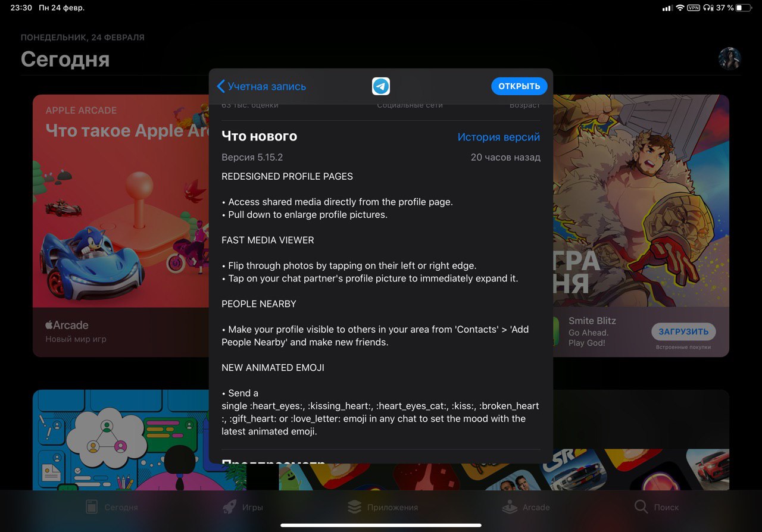Tap the Сегодня tab icon
The height and width of the screenshot is (532, 762).
[x=91, y=507]
